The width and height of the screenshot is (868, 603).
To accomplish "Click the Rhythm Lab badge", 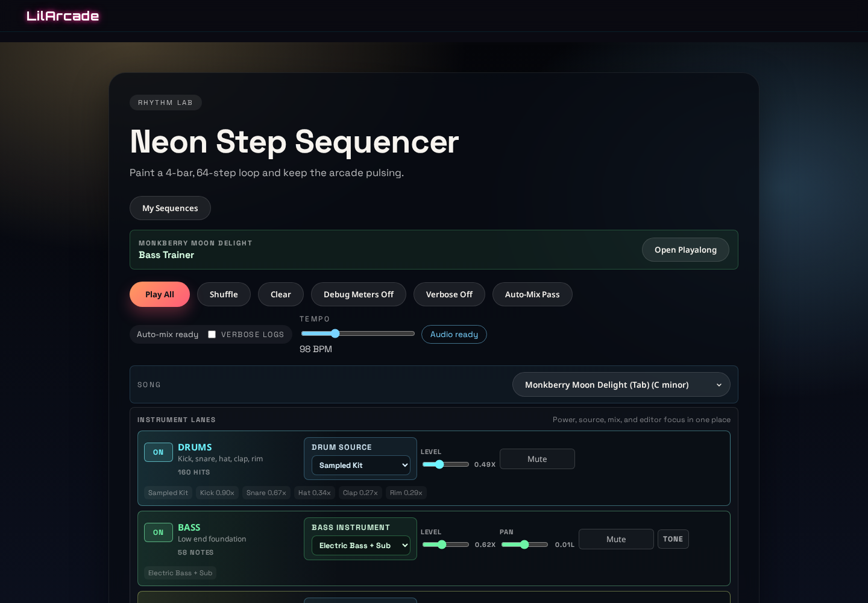I will click(166, 103).
